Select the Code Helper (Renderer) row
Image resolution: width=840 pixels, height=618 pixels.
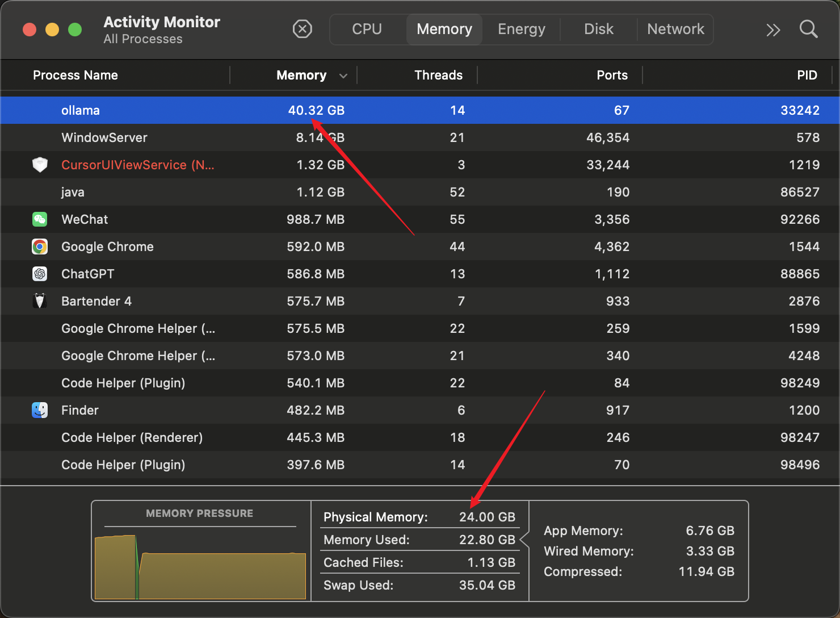point(420,437)
